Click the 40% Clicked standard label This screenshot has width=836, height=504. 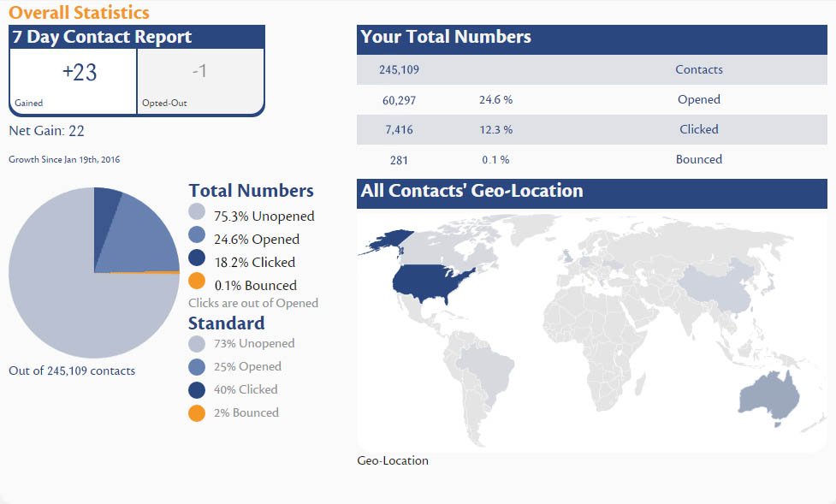pyautogui.click(x=246, y=390)
